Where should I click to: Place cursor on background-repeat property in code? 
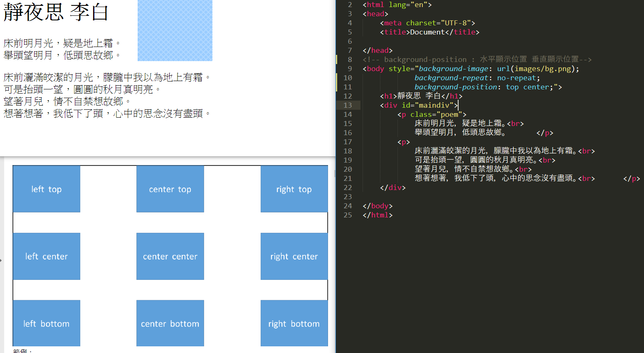[x=451, y=78]
